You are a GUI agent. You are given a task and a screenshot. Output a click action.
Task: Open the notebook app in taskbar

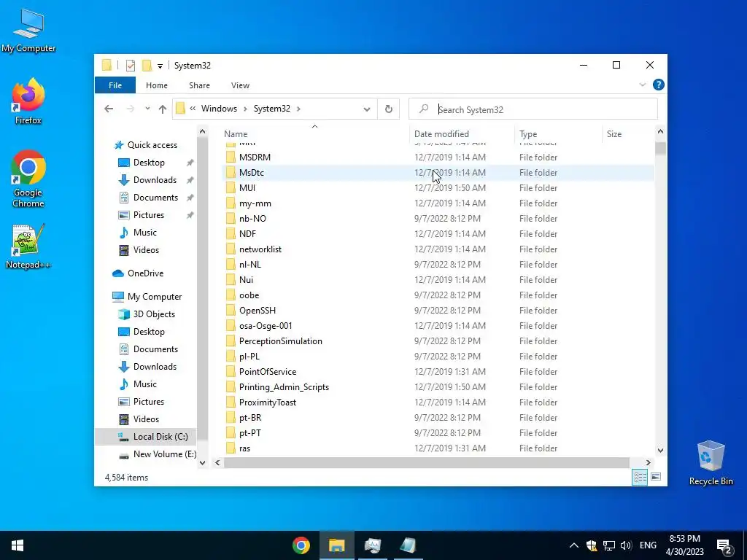tap(409, 545)
